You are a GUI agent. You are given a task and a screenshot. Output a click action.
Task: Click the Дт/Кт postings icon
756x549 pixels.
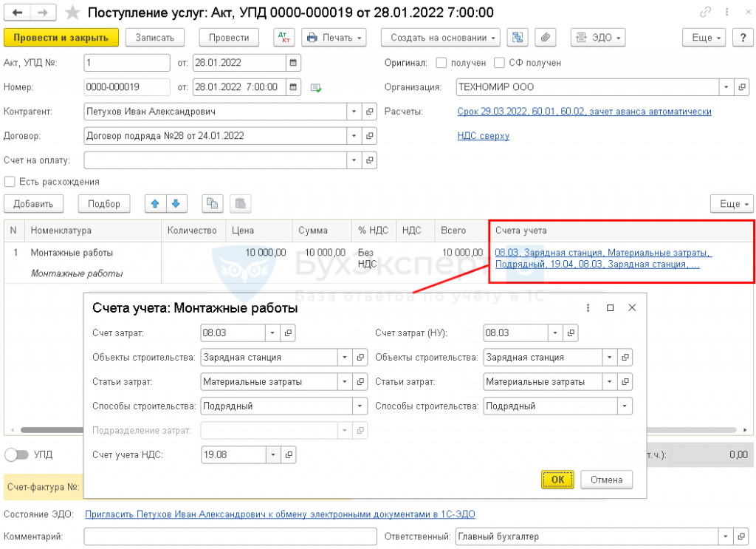point(283,38)
